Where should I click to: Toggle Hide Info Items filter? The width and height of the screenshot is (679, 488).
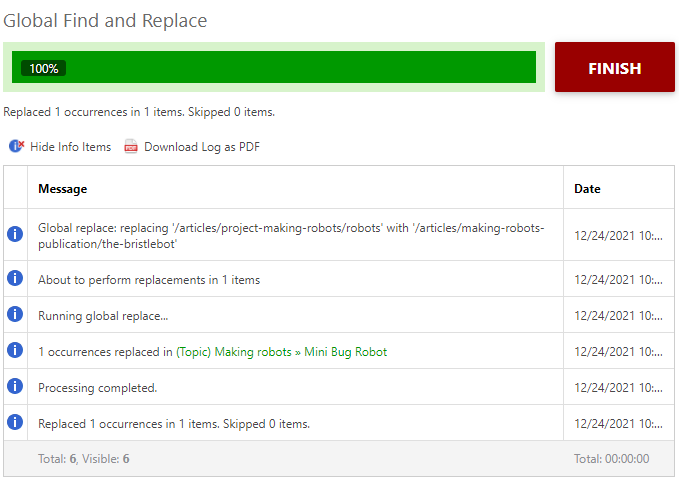(x=70, y=147)
